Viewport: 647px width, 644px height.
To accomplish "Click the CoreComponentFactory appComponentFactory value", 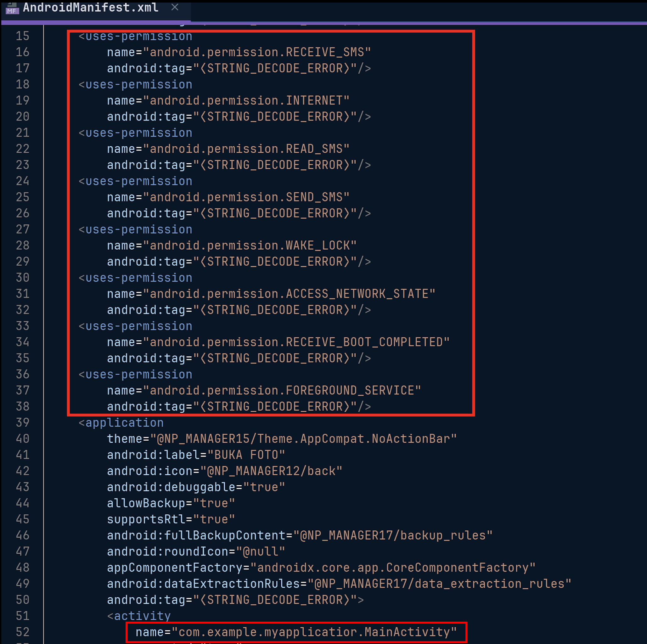I will pyautogui.click(x=393, y=567).
